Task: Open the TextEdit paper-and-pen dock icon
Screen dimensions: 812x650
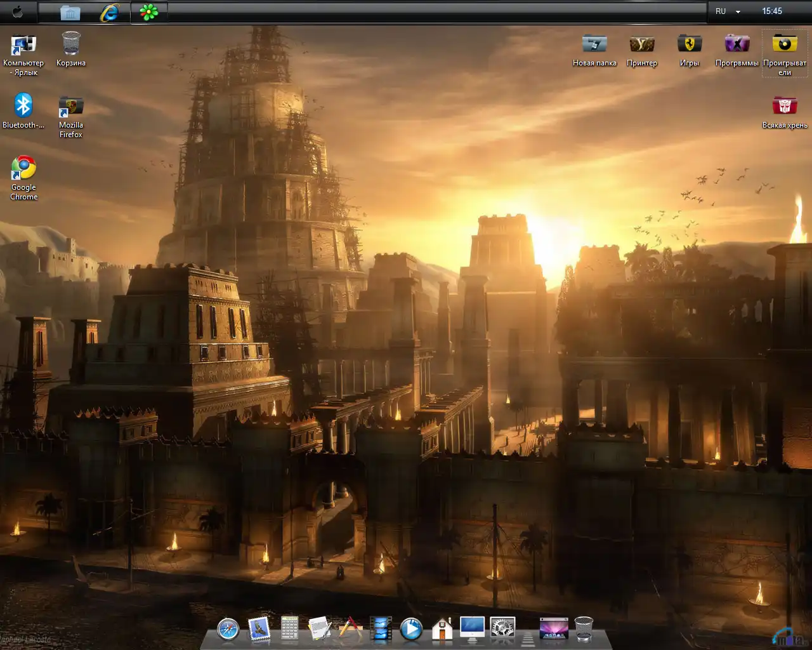Action: 320,628
